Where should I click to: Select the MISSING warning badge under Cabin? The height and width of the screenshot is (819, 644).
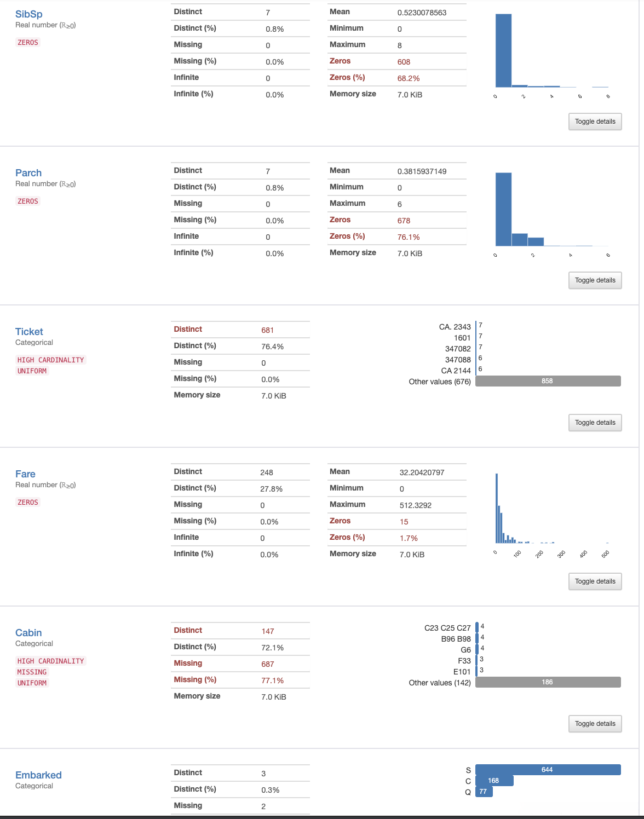pyautogui.click(x=31, y=672)
